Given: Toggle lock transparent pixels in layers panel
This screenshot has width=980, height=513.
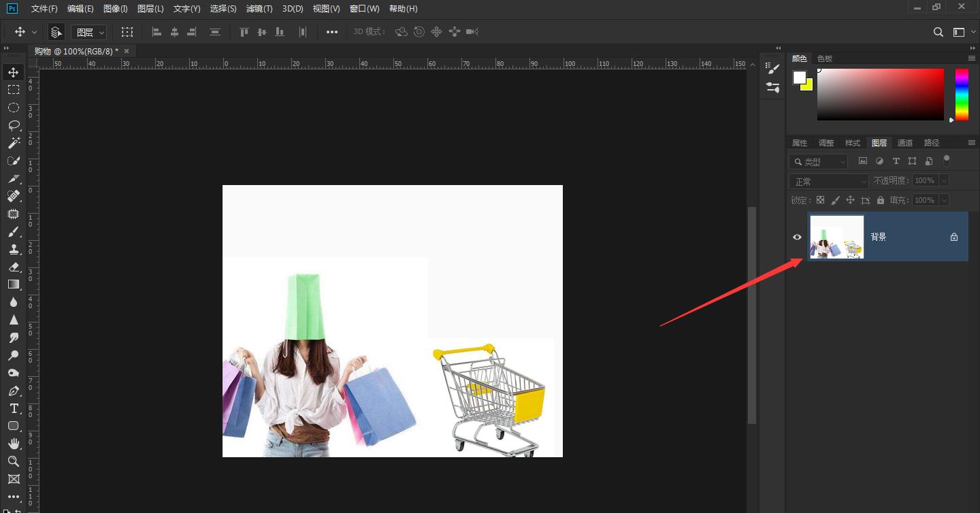Looking at the screenshot, I should pos(820,200).
